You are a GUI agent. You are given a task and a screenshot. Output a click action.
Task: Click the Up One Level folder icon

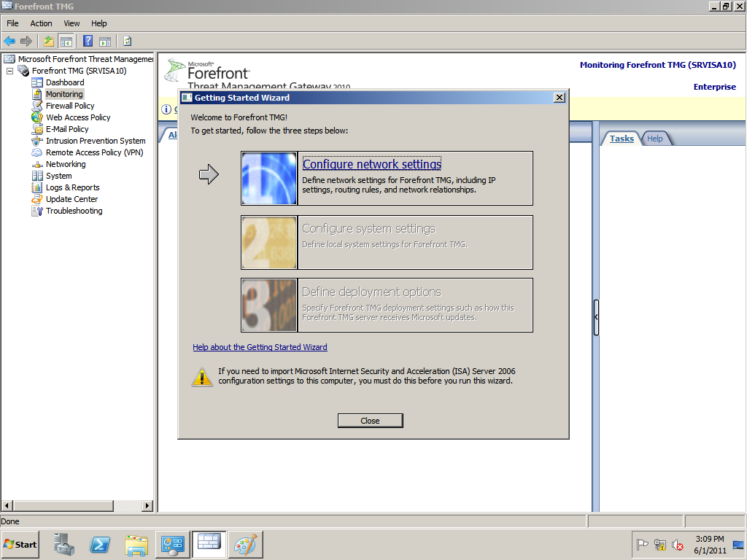(x=49, y=41)
